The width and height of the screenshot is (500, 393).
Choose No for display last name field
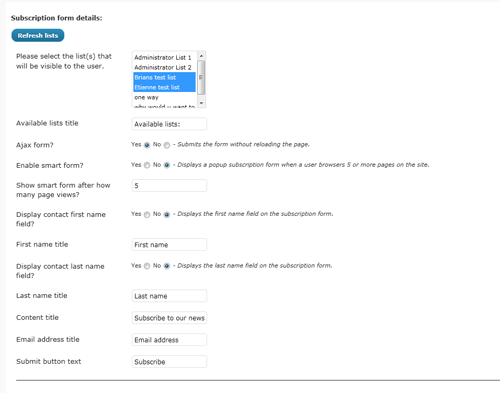167,266
